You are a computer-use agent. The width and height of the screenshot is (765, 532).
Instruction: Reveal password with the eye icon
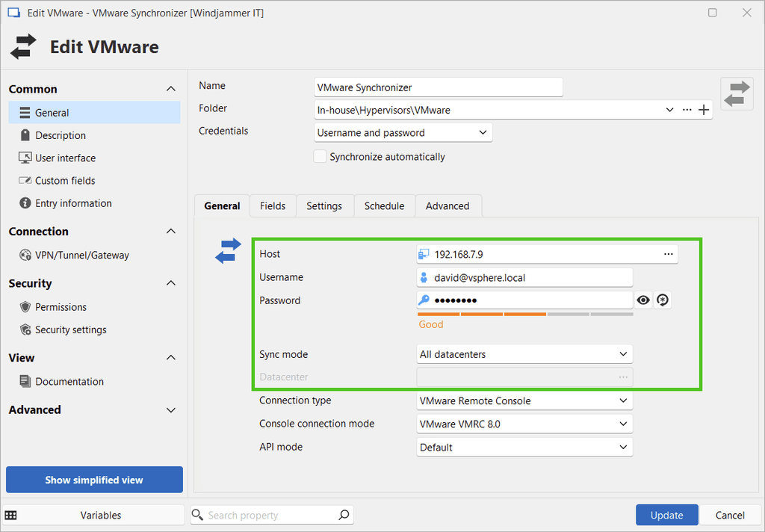[x=643, y=300]
